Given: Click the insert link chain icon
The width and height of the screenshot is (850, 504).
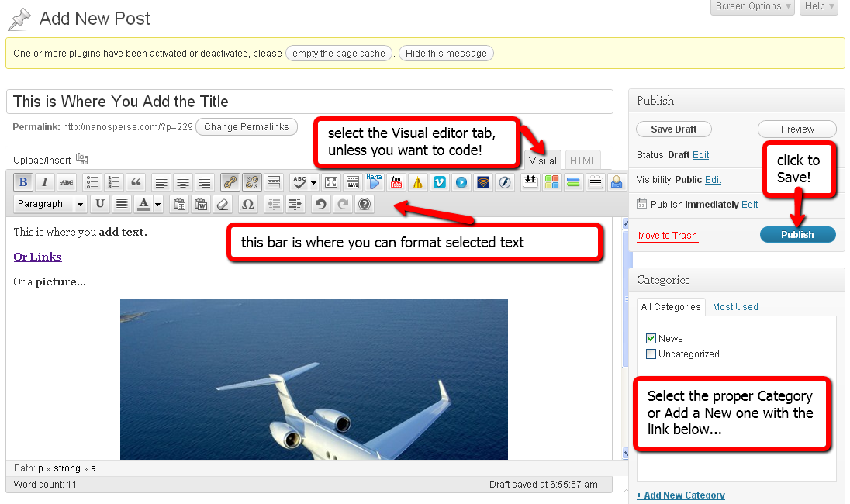Looking at the screenshot, I should tap(230, 182).
